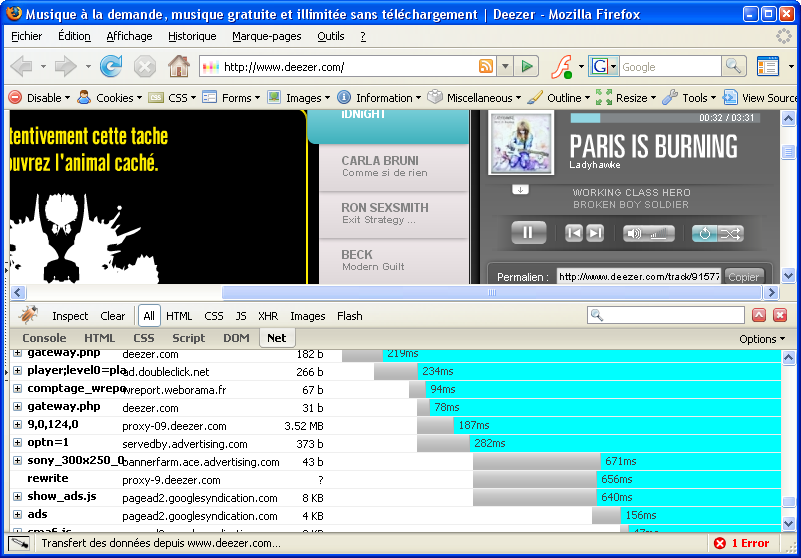Screen dimensions: 801x558
Task: Switch to Firebug DOM tab
Action: (236, 338)
